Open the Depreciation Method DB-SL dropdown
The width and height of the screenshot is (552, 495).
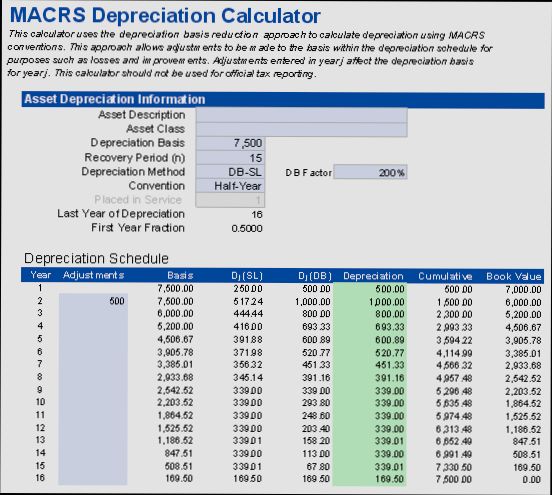coord(230,172)
